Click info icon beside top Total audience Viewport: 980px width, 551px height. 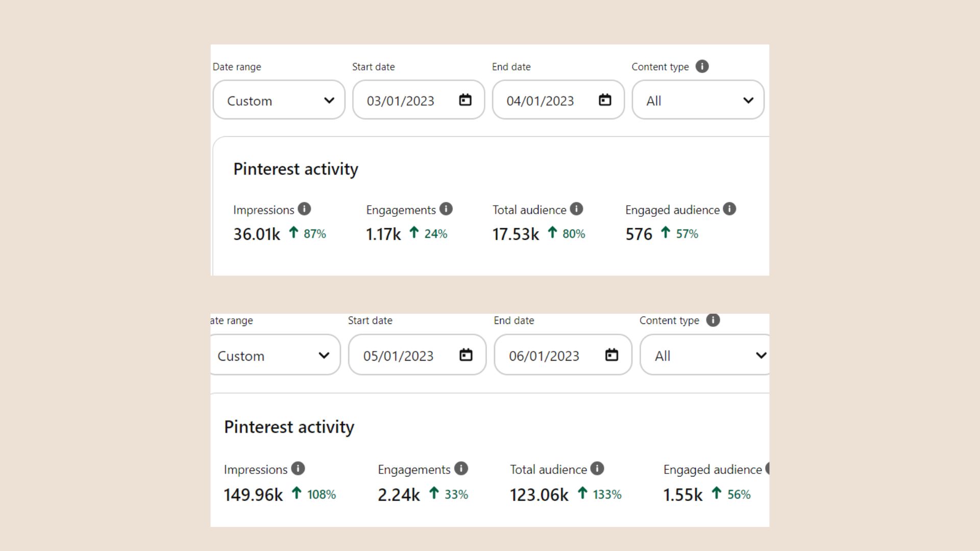pyautogui.click(x=576, y=209)
